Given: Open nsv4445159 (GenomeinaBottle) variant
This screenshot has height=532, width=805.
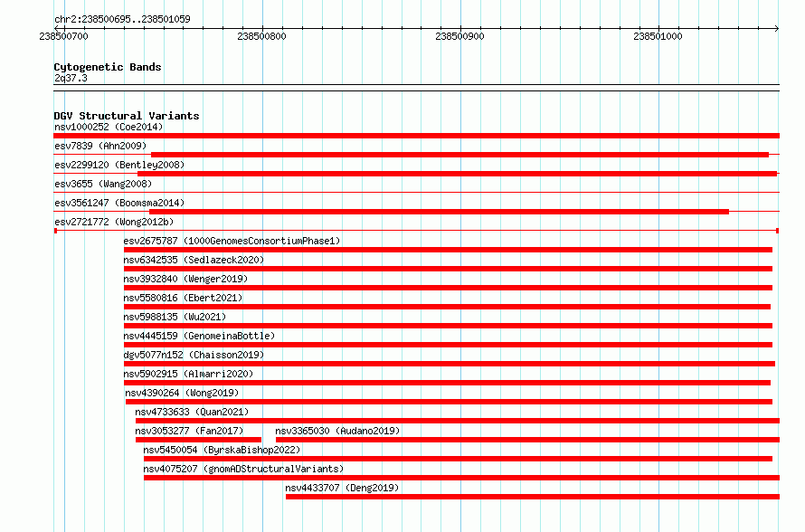Looking at the screenshot, I should click(199, 336).
